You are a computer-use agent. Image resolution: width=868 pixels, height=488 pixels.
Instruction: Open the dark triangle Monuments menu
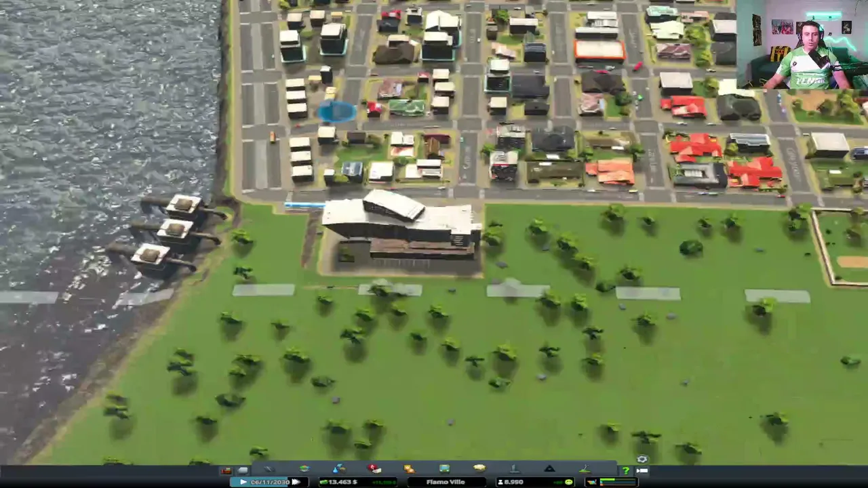click(x=549, y=469)
